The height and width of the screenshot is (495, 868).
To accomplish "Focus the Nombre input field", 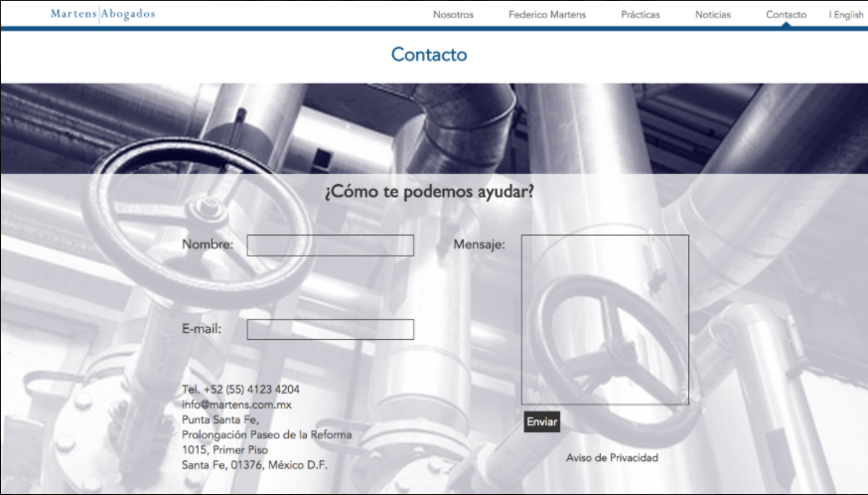I will pos(330,246).
